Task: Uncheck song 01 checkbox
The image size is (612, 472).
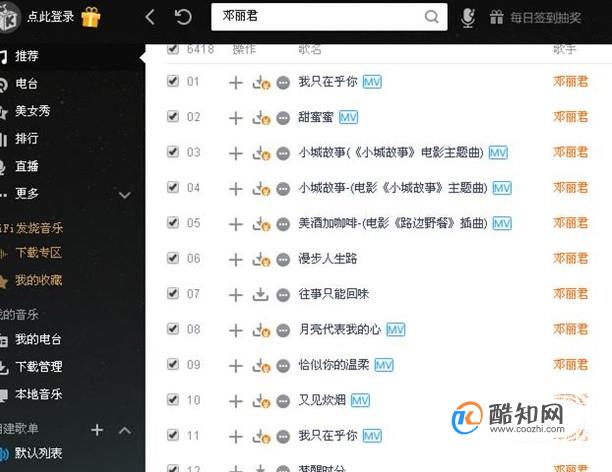Action: click(x=173, y=81)
